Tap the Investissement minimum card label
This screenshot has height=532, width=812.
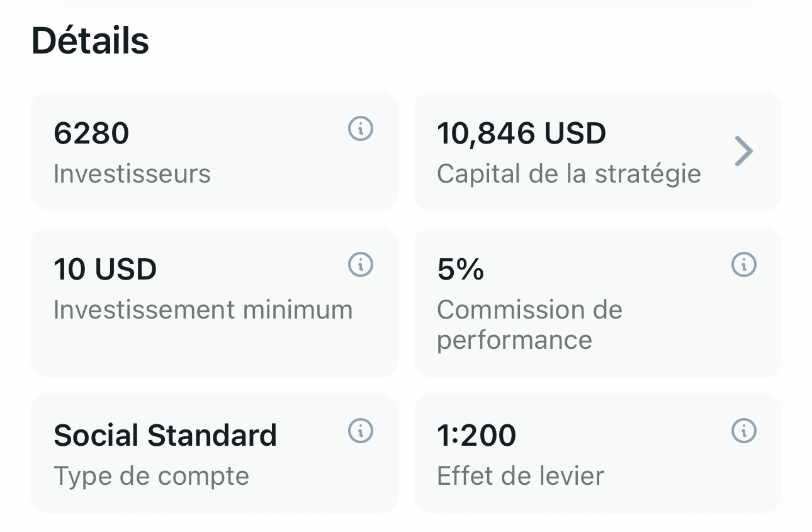[203, 310]
